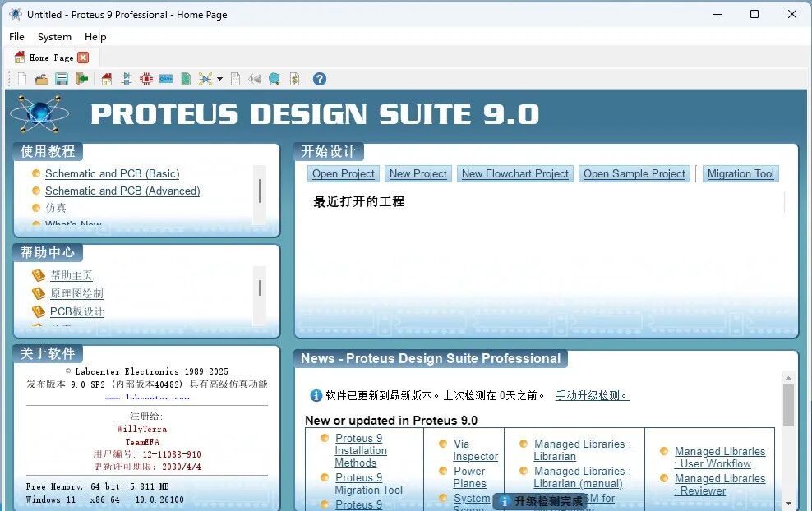Click the registered user name WillyTerra

(x=142, y=429)
